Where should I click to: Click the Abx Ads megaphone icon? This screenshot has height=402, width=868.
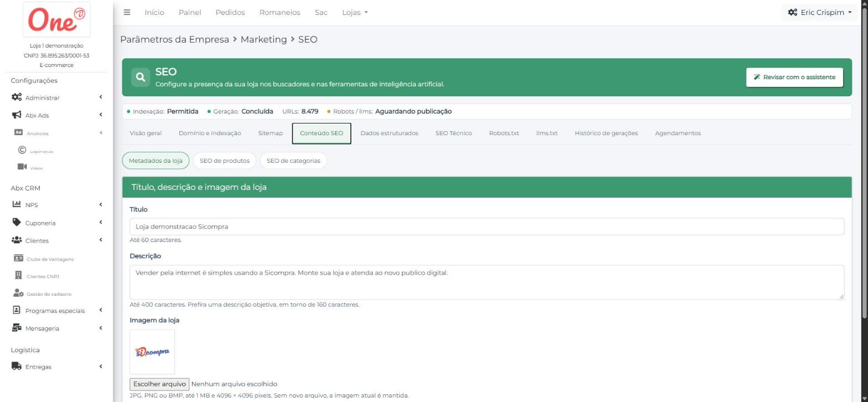pyautogui.click(x=17, y=115)
